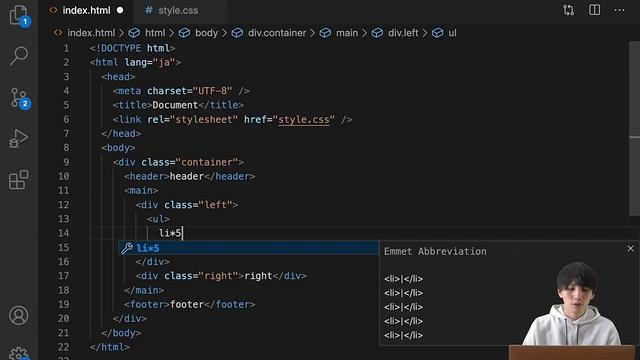Viewport: 640px width, 360px height.
Task: Accept the li*5 Emmet suggestion
Action: [249, 248]
